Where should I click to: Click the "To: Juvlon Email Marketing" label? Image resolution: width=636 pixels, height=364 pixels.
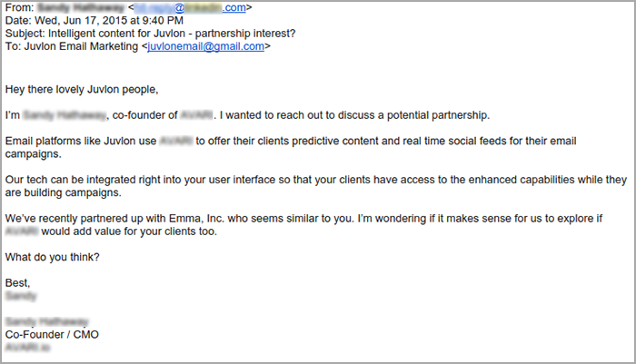pos(72,46)
